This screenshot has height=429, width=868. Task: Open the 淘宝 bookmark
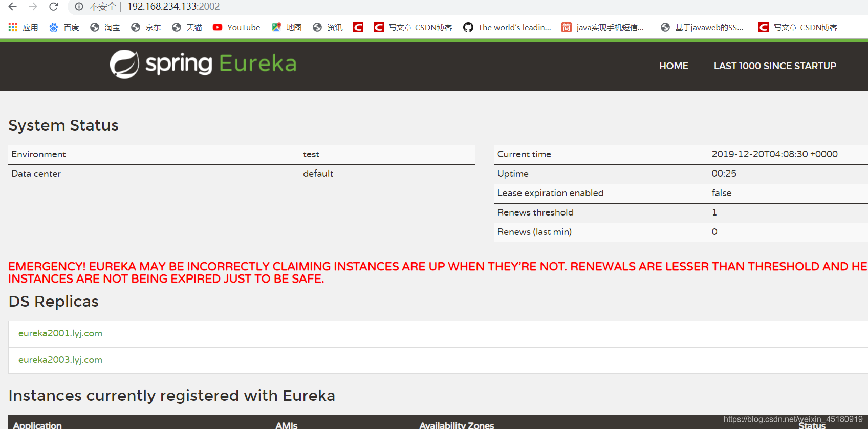pos(105,27)
